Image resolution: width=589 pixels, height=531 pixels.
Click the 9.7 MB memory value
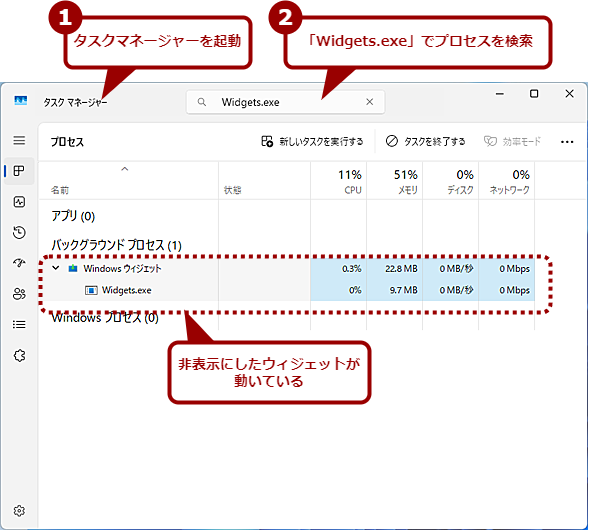403,290
